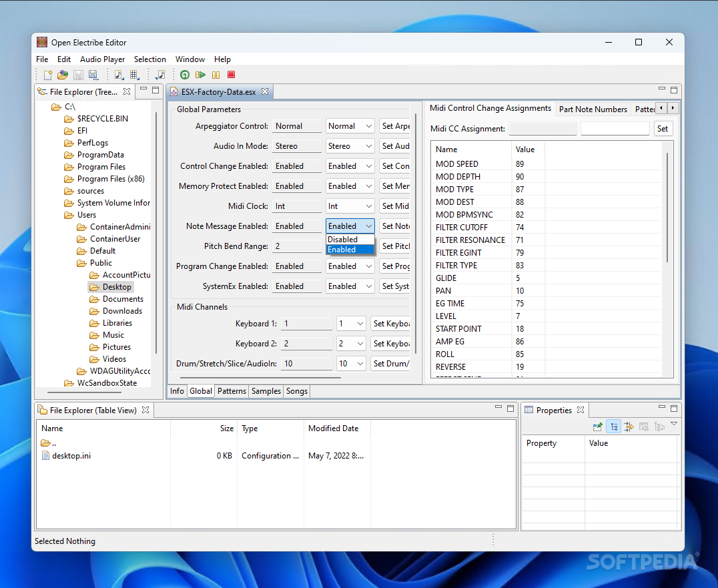Viewport: 718px width, 588px height.
Task: Maximize the Properties panel
Action: pos(673,408)
